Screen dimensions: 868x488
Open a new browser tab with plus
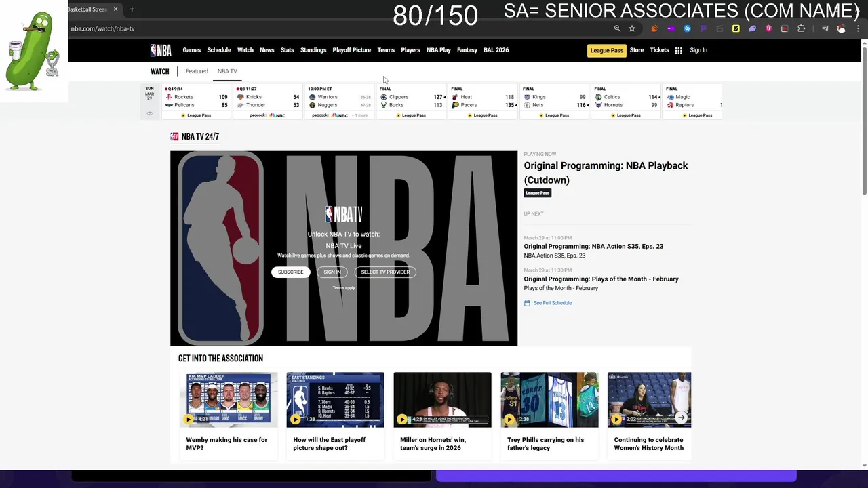click(132, 9)
